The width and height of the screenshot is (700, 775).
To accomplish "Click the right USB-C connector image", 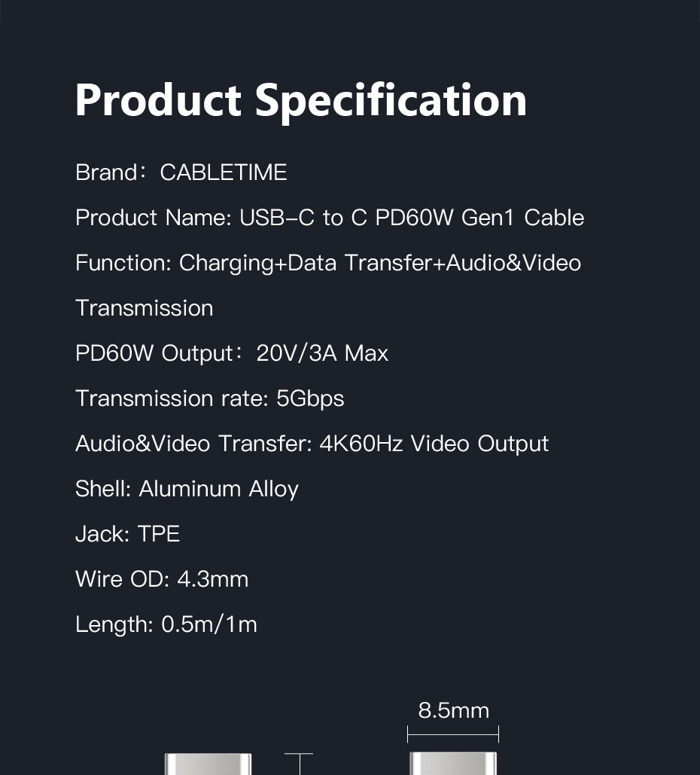I will (x=453, y=764).
